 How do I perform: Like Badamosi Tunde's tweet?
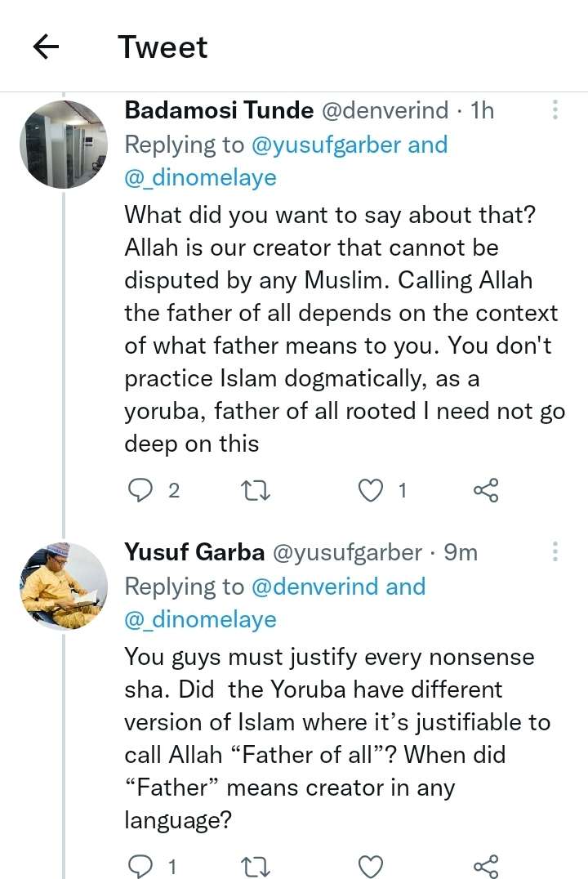(372, 489)
